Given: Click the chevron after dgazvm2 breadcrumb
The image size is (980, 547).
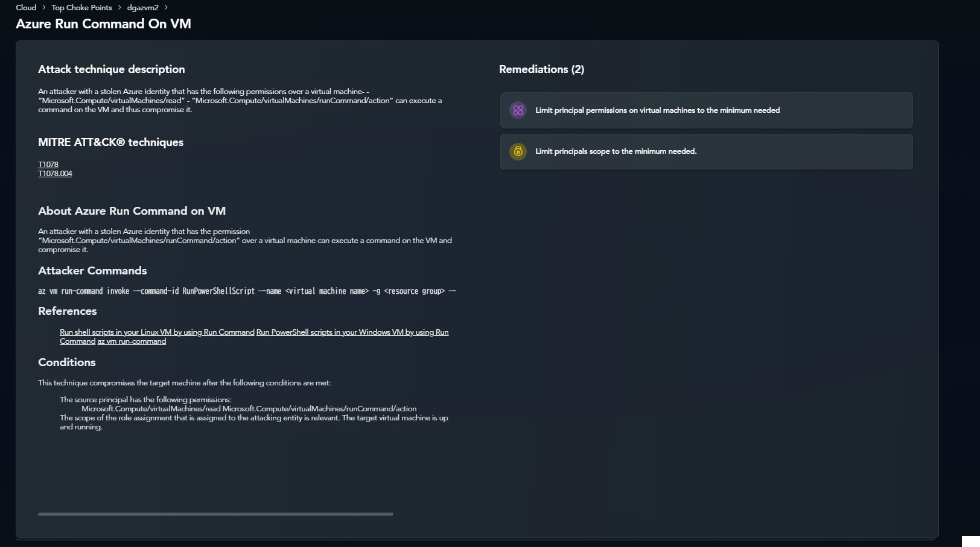Looking at the screenshot, I should [166, 8].
